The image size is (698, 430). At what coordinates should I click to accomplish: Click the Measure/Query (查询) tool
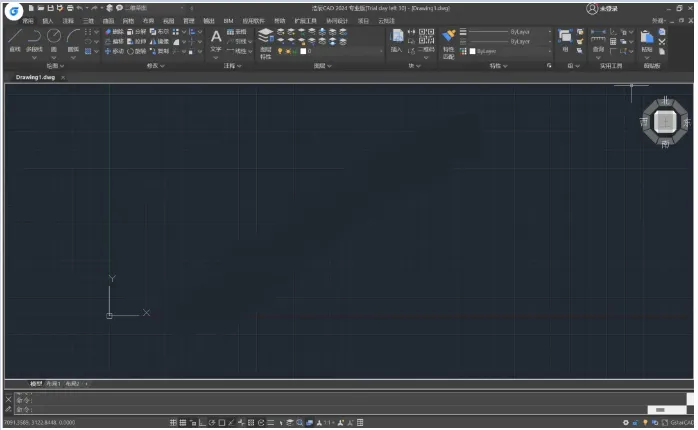coord(598,41)
